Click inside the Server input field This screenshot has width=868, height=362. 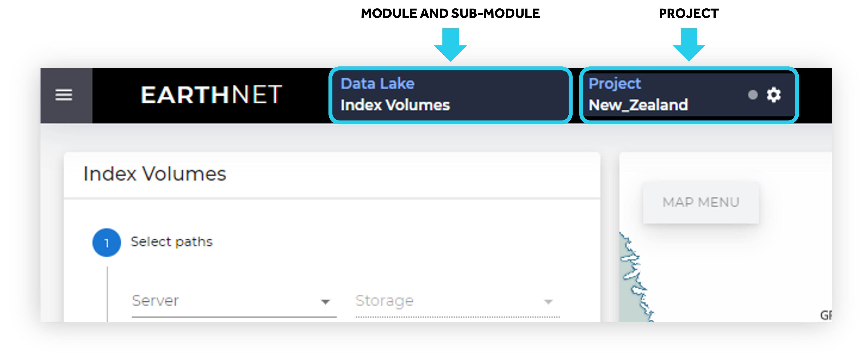pyautogui.click(x=219, y=301)
